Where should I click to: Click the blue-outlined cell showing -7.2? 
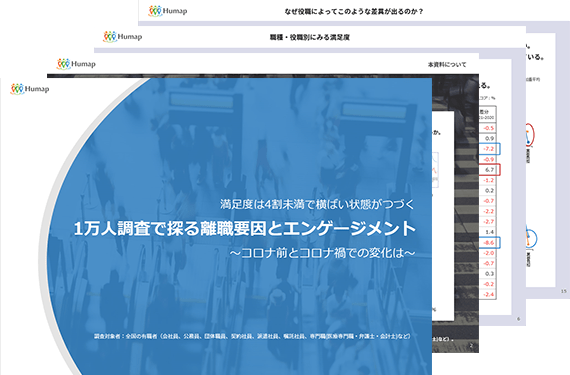[x=490, y=149]
